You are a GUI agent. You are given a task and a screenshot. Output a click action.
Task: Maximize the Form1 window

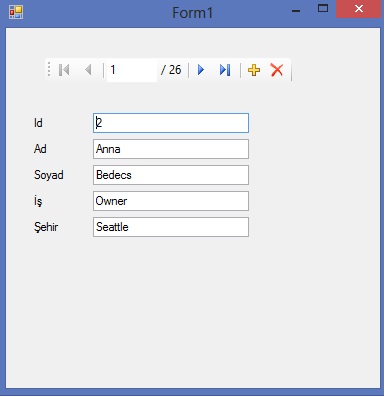pos(323,9)
